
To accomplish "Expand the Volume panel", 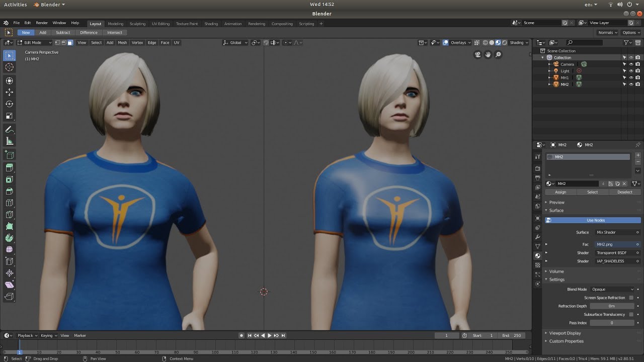I will pos(556,271).
